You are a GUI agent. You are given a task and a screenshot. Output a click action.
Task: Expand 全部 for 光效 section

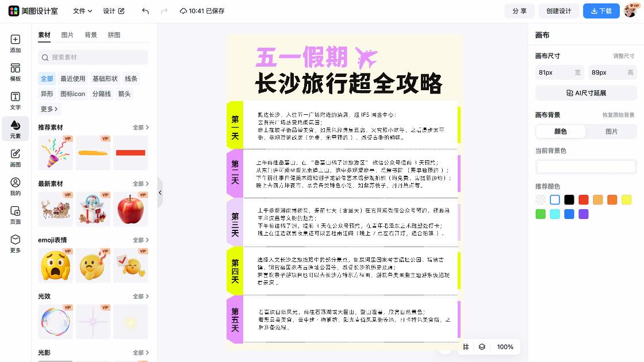pos(140,296)
